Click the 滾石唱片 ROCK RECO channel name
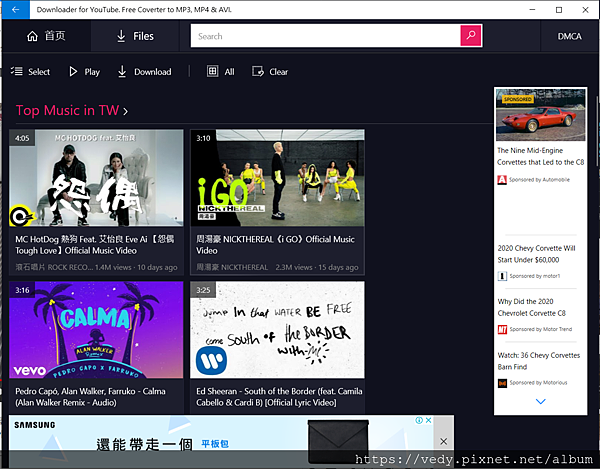Viewport: 600px width, 469px height. coord(54,267)
